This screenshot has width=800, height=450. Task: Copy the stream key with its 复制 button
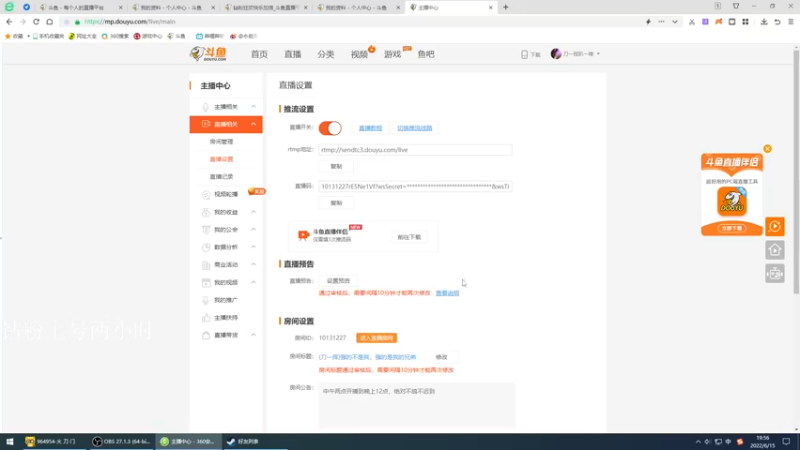[x=336, y=203]
